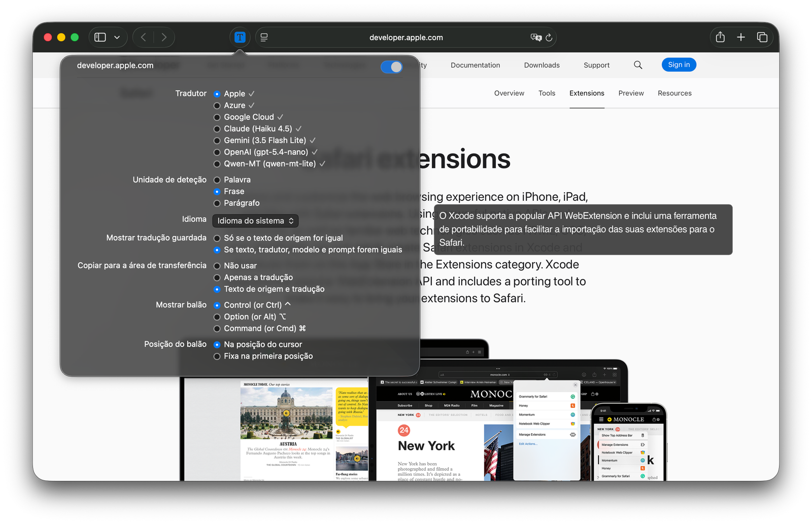Screen dimensions: 812x524
Task: Choose Claude (Haiku 4.5) translator
Action: (217, 129)
